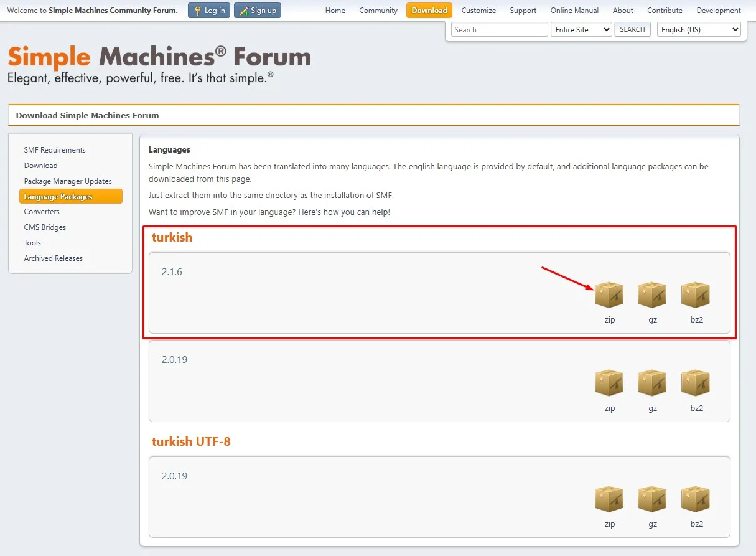Open the About menu
Viewport: 756px width, 556px height.
[x=623, y=11]
